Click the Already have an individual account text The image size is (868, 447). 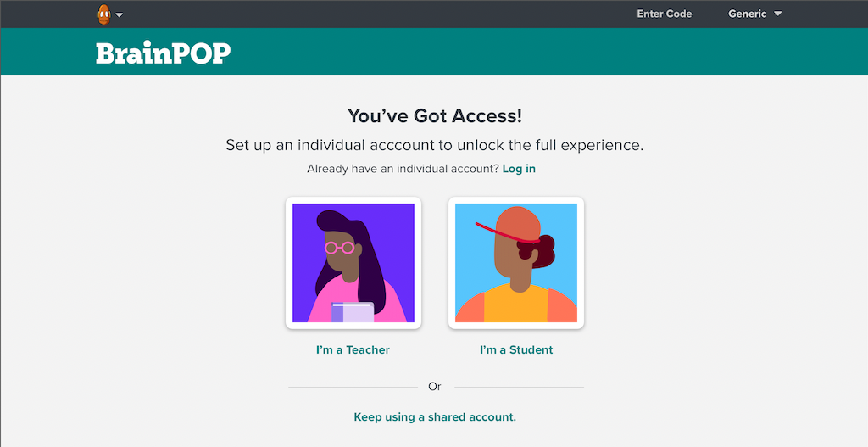tap(403, 169)
